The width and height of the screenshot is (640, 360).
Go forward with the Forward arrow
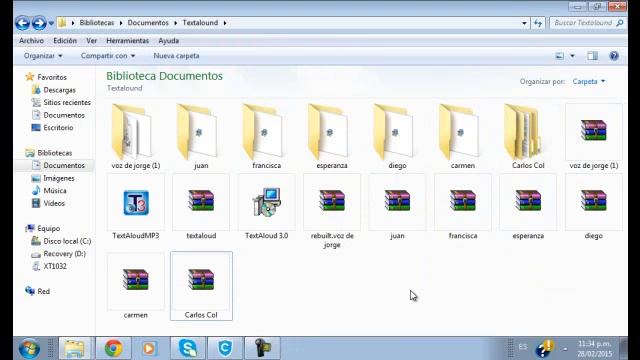pos(39,23)
